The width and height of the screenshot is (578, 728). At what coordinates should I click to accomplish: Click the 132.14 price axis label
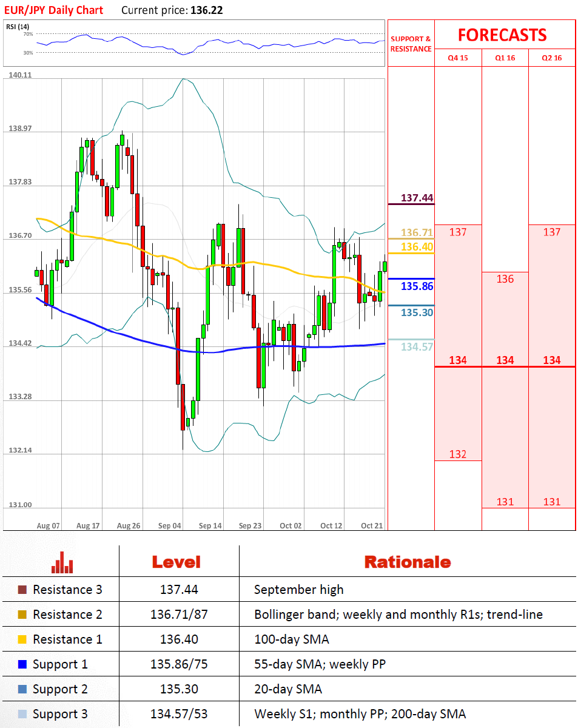point(20,450)
